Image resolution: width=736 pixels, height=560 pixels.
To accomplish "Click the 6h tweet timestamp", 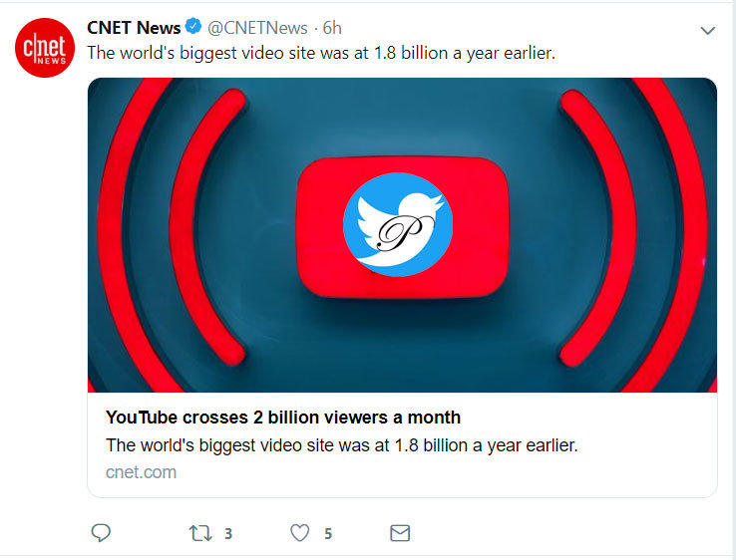I will tap(332, 29).
